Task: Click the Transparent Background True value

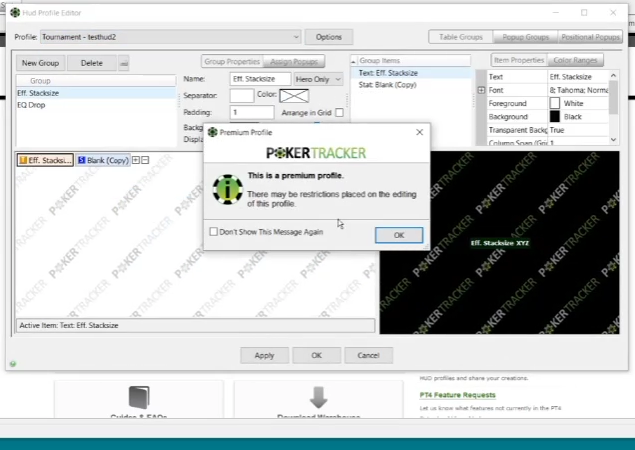Action: (x=557, y=130)
